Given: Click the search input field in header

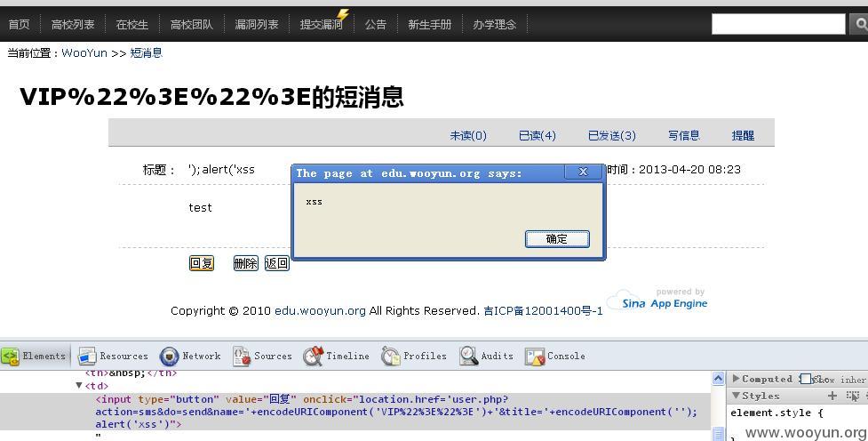Looking at the screenshot, I should 778,24.
